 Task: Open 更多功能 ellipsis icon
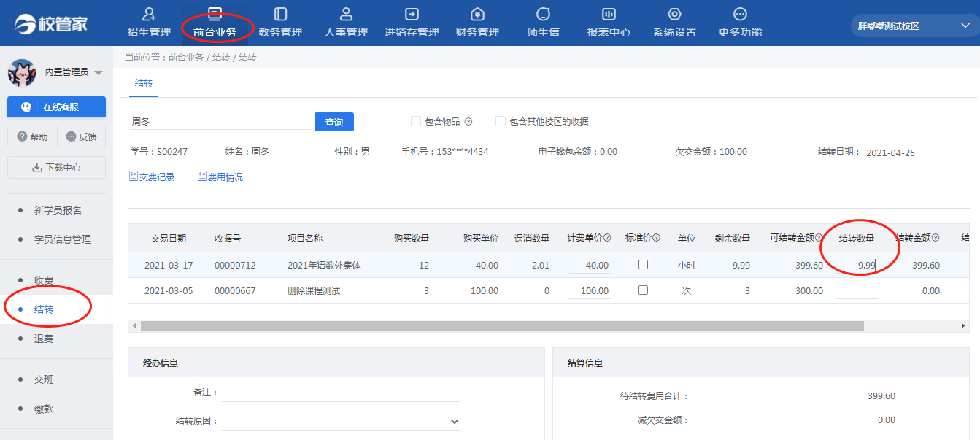point(740,14)
